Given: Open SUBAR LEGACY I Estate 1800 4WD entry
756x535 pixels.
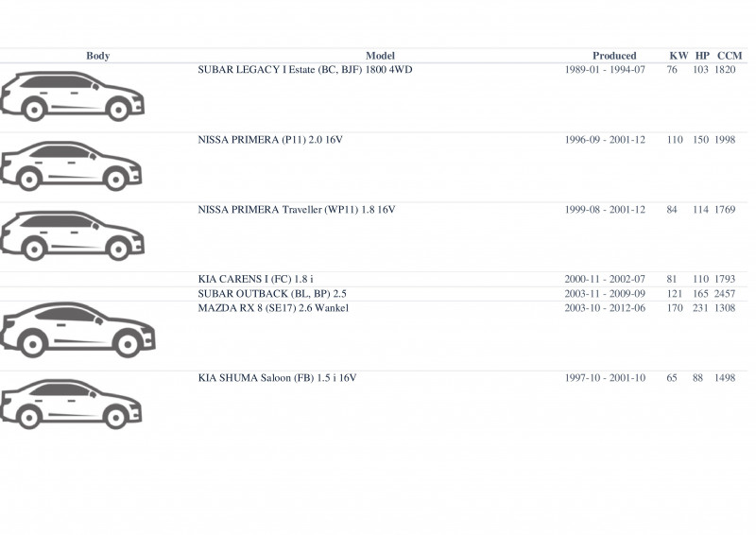Looking at the screenshot, I should point(304,69).
